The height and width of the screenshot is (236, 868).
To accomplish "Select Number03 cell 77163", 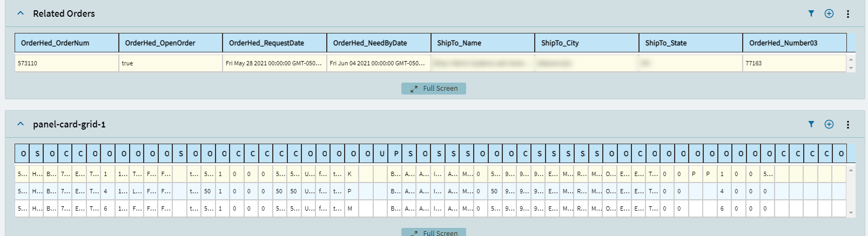I will [x=795, y=63].
